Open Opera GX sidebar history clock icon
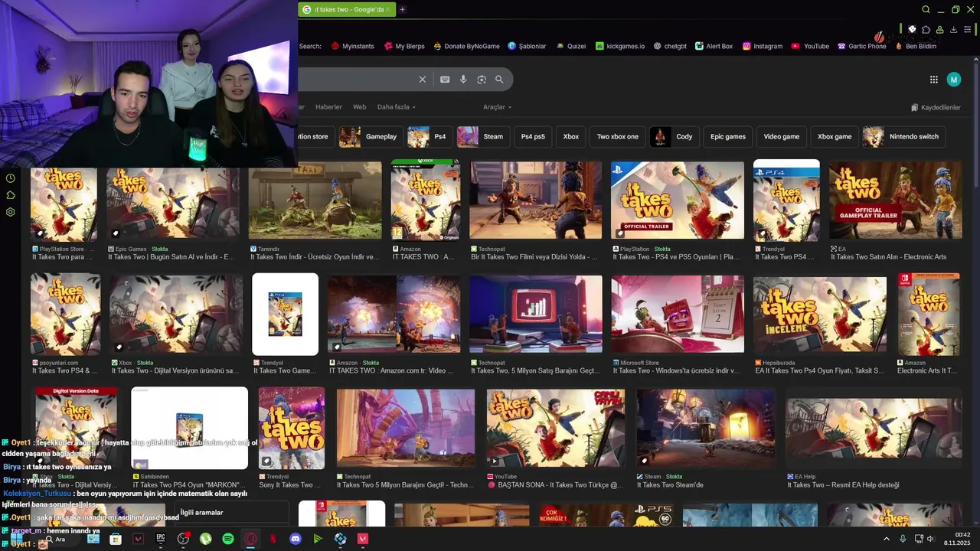Screen dimensions: 980x551 point(11,178)
